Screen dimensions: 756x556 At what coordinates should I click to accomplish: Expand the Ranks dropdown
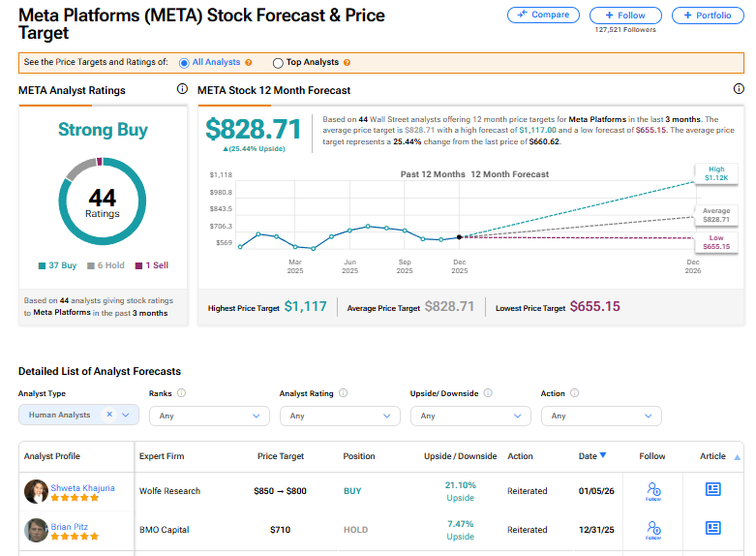208,416
